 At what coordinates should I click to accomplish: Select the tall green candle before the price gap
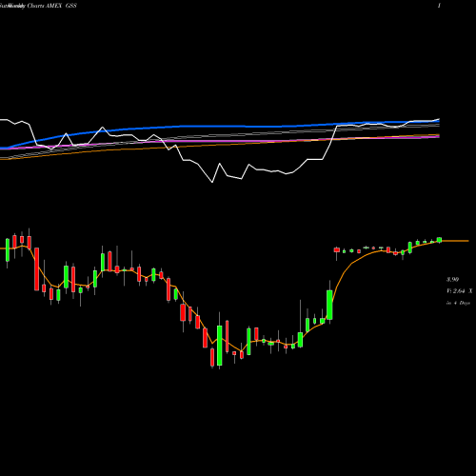(x=329, y=305)
